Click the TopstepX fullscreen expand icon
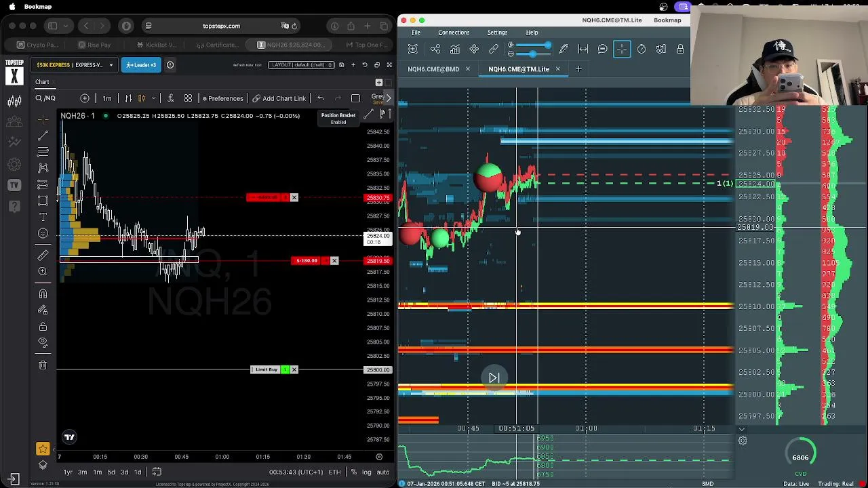 click(389, 65)
